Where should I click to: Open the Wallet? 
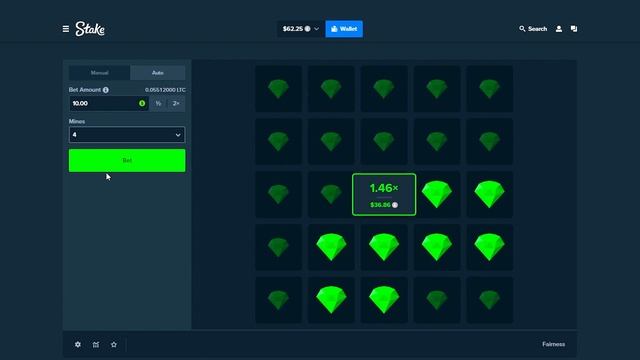click(344, 29)
